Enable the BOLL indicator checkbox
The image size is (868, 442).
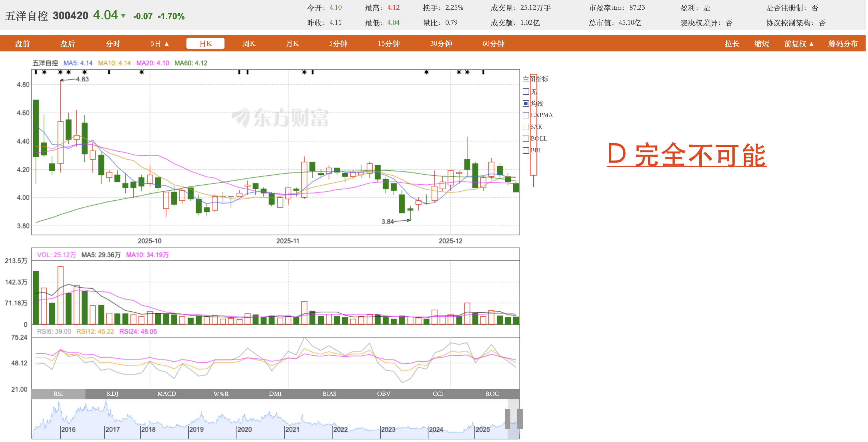pyautogui.click(x=526, y=139)
